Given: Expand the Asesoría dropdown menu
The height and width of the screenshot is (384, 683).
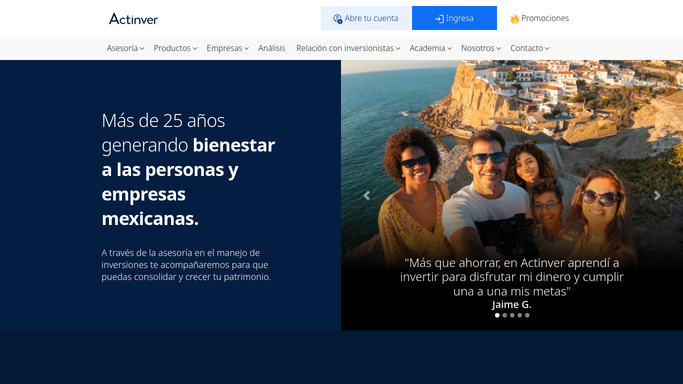Looking at the screenshot, I should coord(125,48).
